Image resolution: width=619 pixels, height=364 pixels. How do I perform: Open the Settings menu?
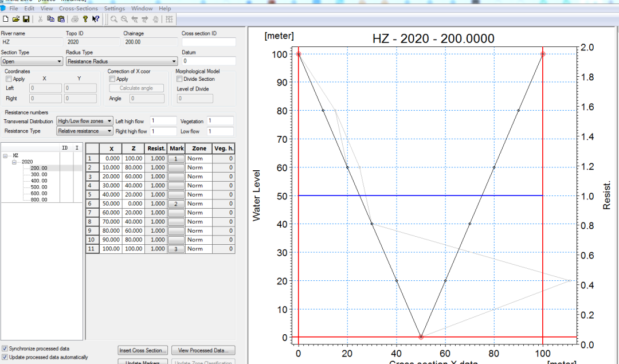(115, 8)
